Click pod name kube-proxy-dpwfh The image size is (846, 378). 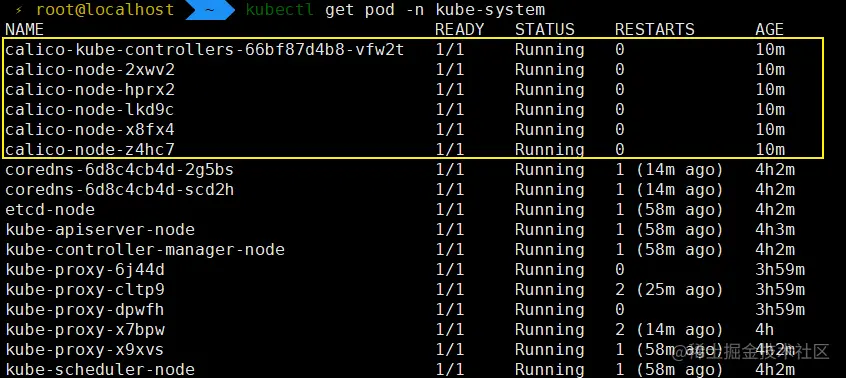pos(85,310)
